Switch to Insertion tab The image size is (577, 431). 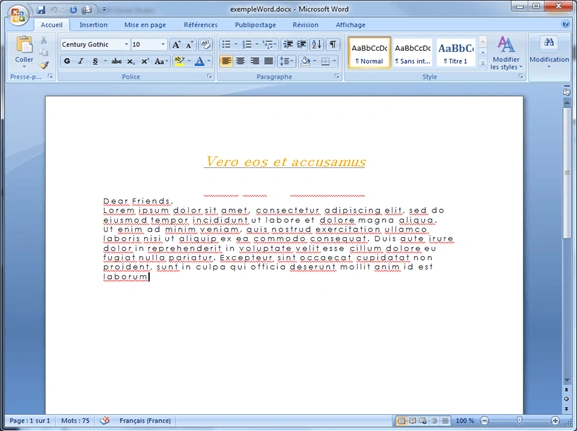(x=93, y=25)
